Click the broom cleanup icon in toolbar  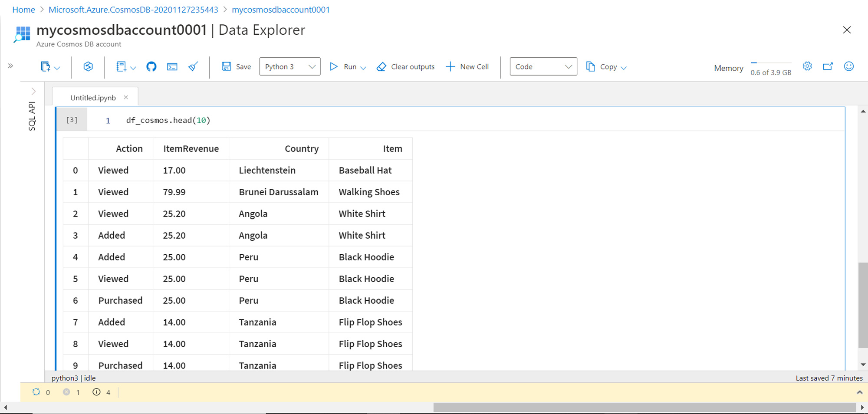click(193, 67)
